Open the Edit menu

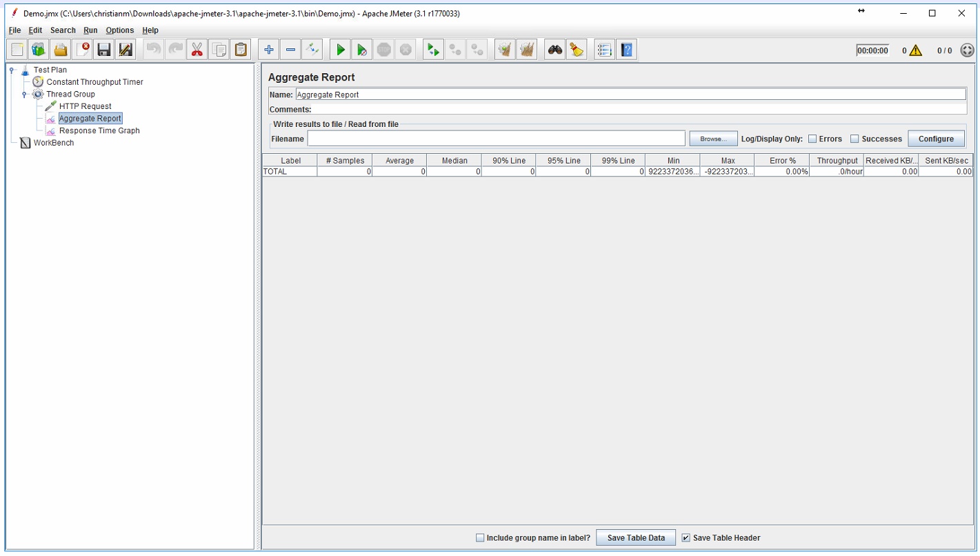click(x=35, y=30)
